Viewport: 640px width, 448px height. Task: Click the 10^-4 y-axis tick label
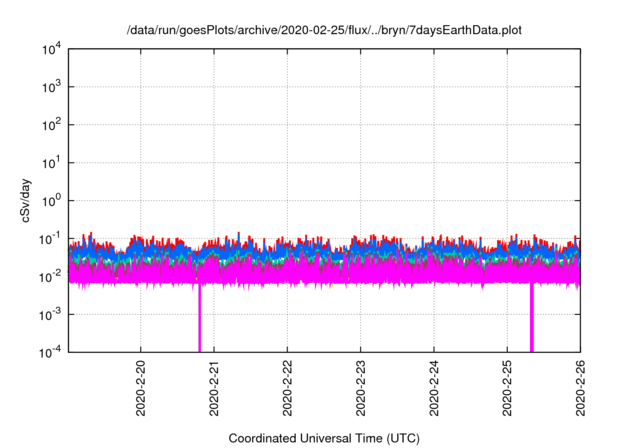click(x=50, y=352)
